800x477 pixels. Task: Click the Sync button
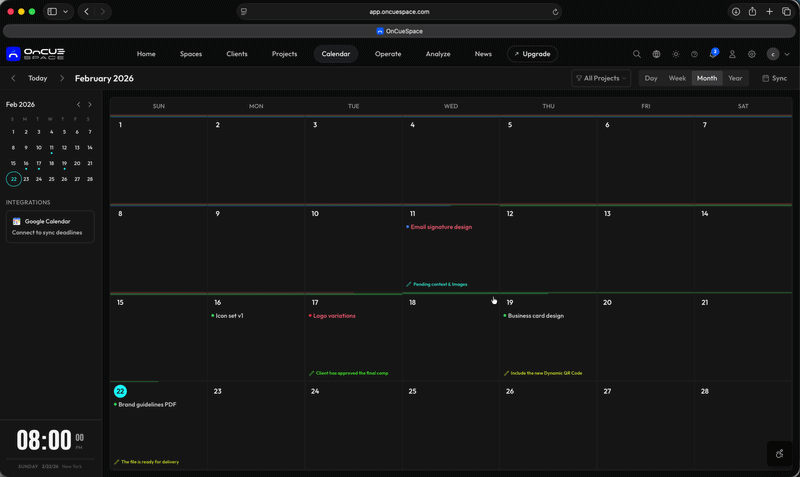pyautogui.click(x=775, y=78)
